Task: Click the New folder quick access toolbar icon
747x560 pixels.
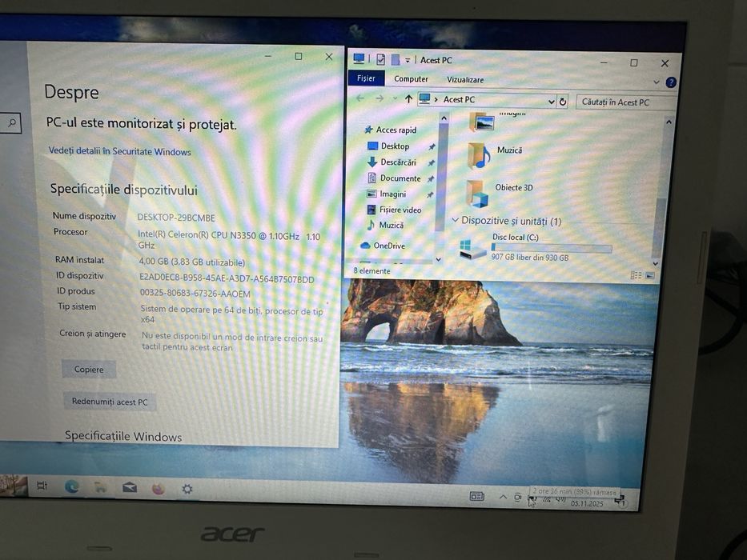Action: tap(396, 59)
